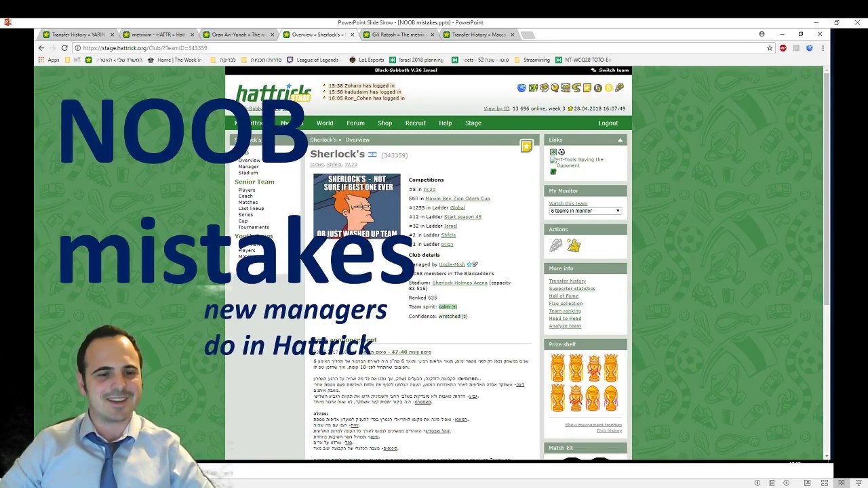Open the Apps bookmarks shortcut
Viewport: 868px width, 488px height.
tap(49, 60)
